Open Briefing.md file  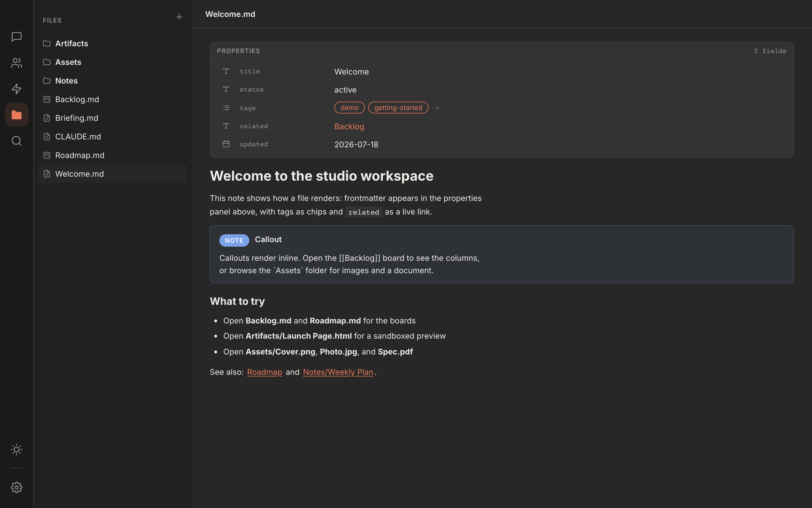112,118
